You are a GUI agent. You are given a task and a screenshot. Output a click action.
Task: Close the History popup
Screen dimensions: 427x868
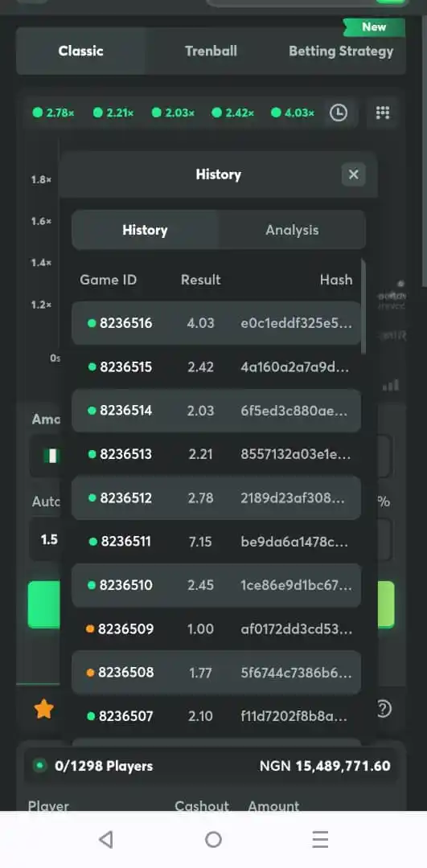(x=353, y=175)
